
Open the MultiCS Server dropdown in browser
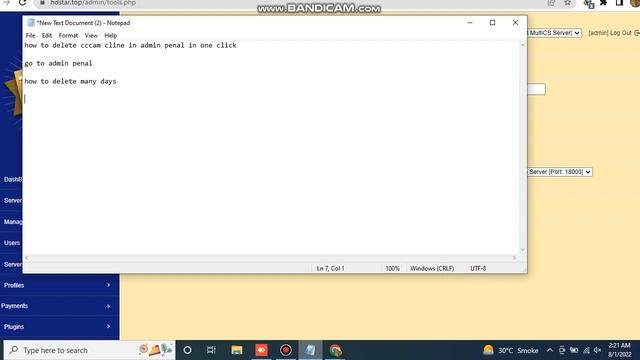[x=554, y=33]
